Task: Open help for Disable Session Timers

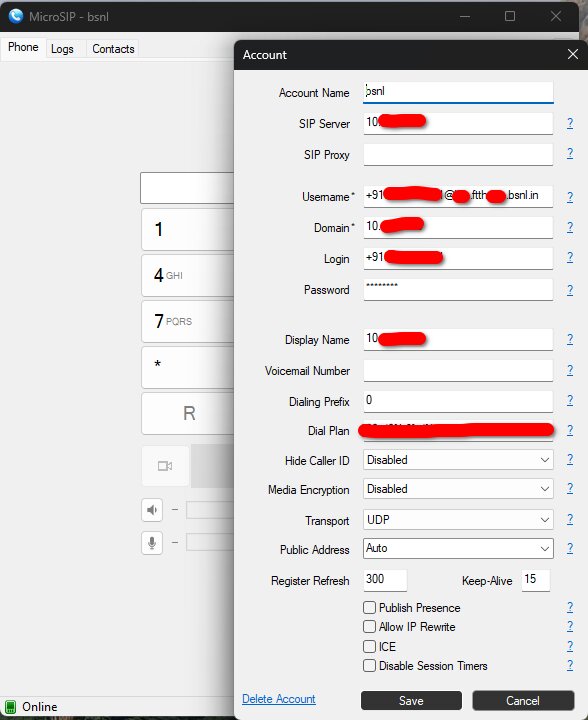Action: [570, 665]
